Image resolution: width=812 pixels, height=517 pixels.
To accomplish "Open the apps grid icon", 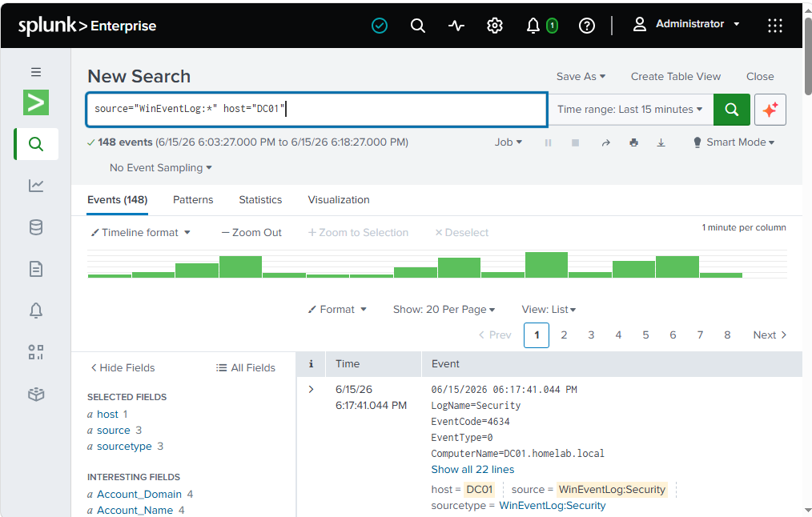I will pyautogui.click(x=774, y=26).
